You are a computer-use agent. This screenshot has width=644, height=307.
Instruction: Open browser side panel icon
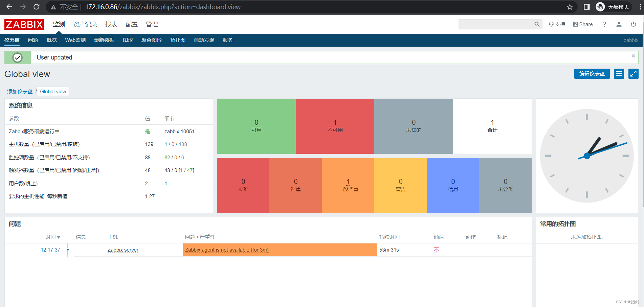tap(587, 7)
